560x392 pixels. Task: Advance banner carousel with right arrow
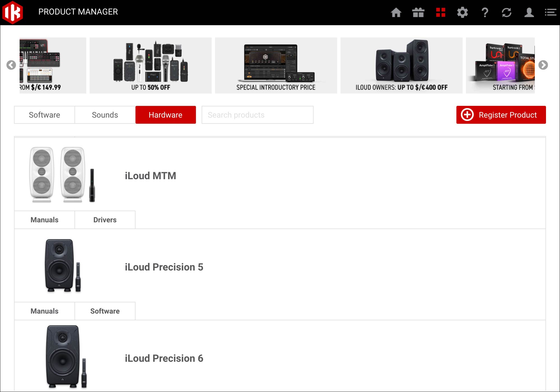[x=543, y=65]
